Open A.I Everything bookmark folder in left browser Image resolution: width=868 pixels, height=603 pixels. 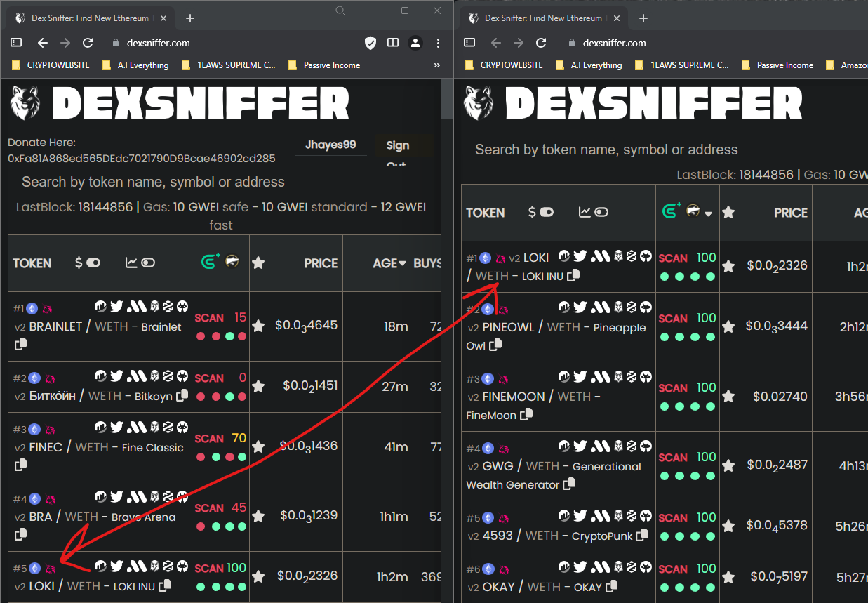click(x=135, y=65)
